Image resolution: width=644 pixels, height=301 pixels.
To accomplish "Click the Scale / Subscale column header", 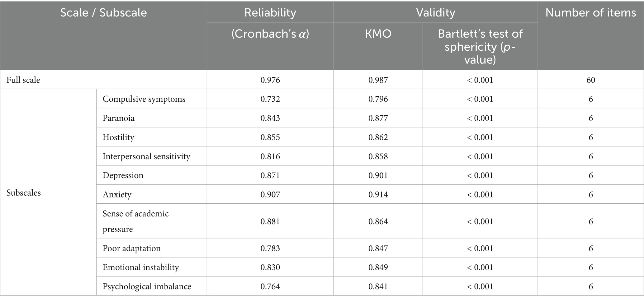I will [103, 13].
